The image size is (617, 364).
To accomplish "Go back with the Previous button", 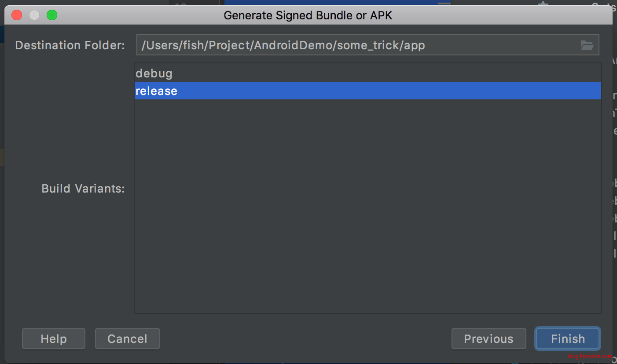I will (x=488, y=339).
